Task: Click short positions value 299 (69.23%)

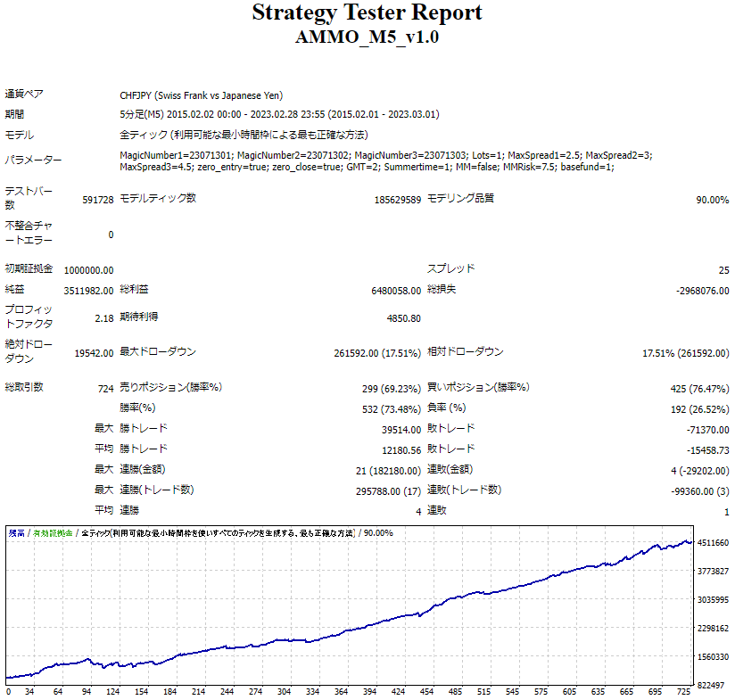Action: (392, 389)
